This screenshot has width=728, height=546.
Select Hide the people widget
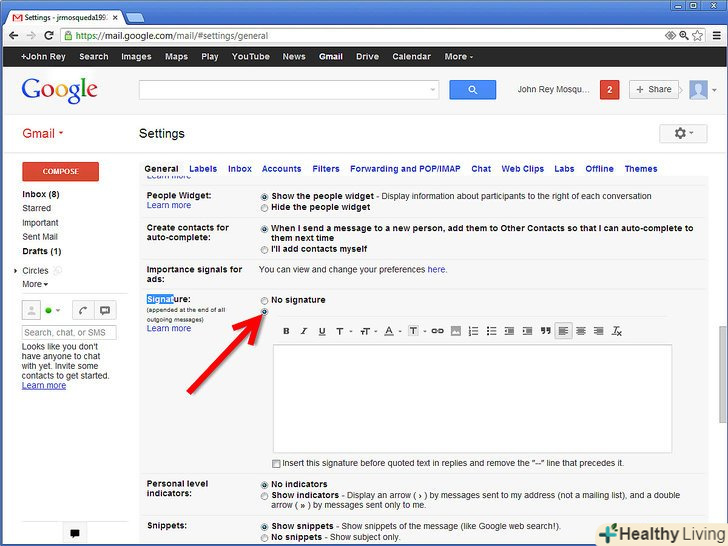(264, 208)
